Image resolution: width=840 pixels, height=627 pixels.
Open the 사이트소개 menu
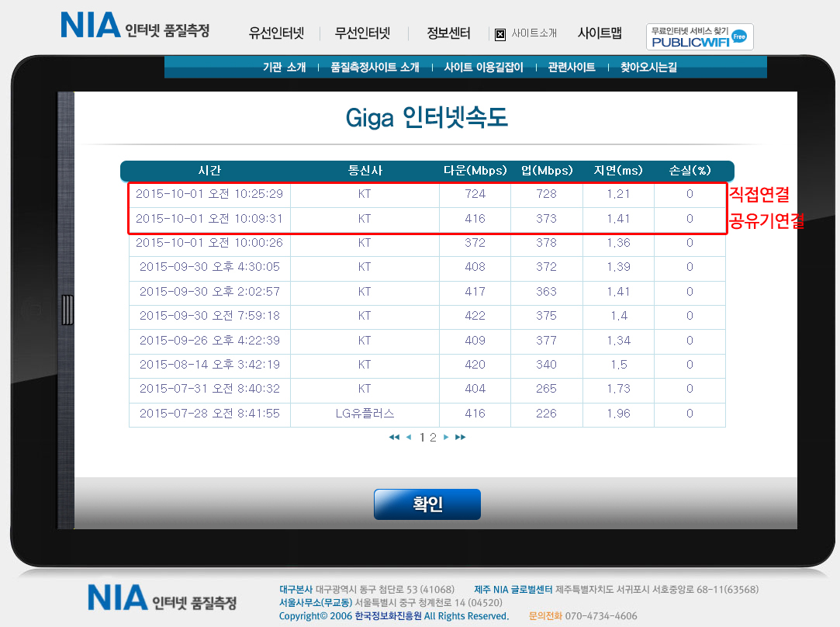click(x=534, y=33)
